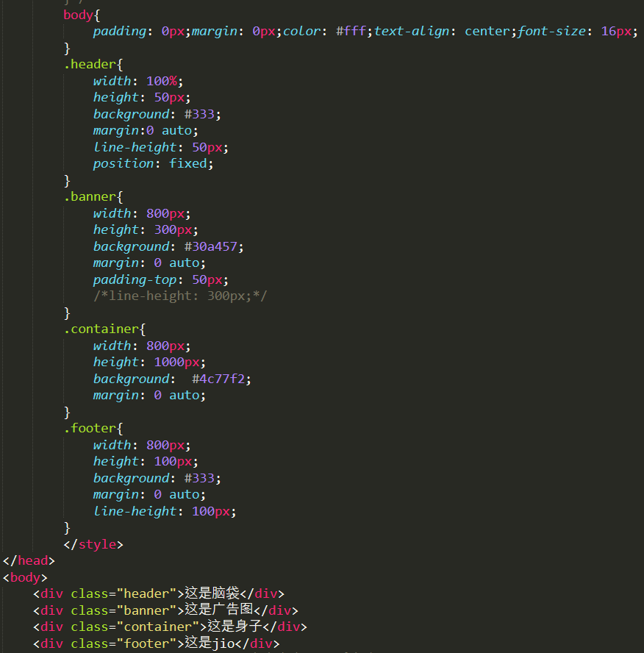Viewport: 644px width, 653px height.
Task: Click the '.container{' selector line
Action: coord(104,329)
